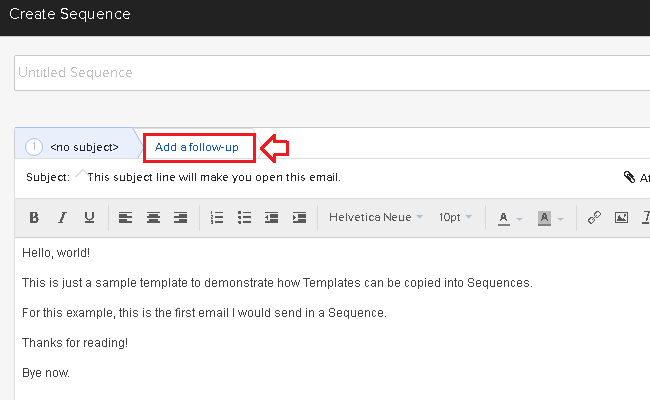The image size is (650, 400).
Task: Toggle italic formatting
Action: [x=62, y=217]
